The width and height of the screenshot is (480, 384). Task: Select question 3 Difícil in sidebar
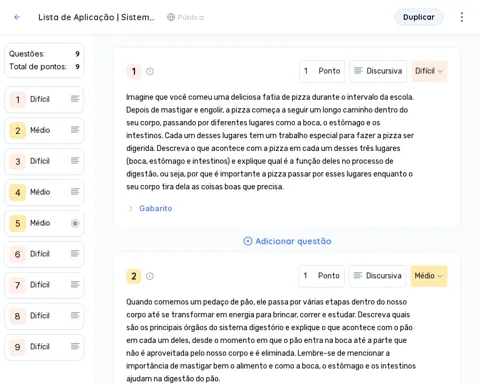pyautogui.click(x=44, y=161)
